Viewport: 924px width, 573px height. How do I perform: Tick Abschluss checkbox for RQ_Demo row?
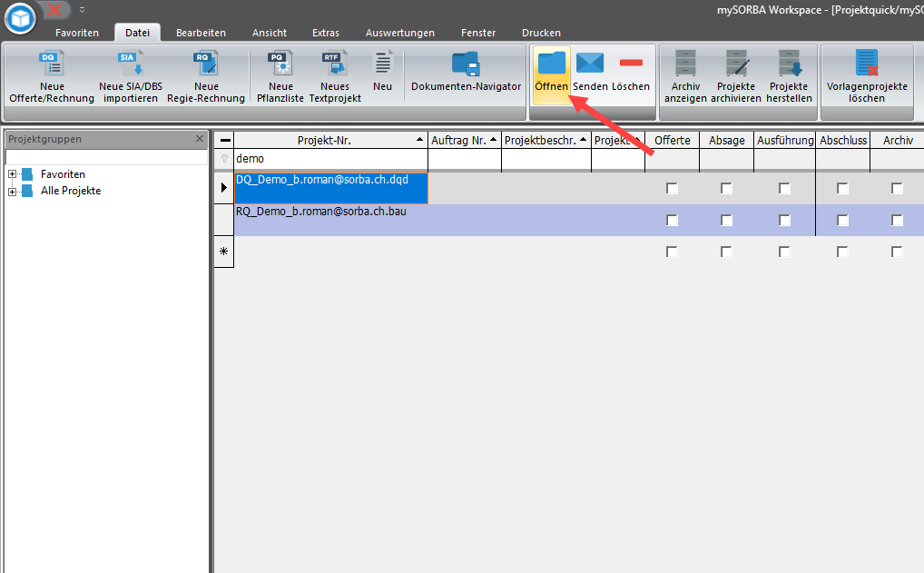pos(842,220)
